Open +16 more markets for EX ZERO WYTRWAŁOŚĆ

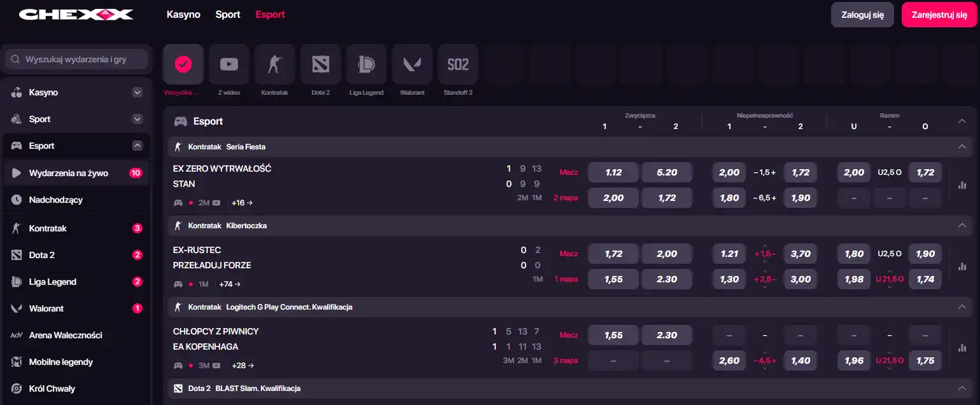pos(242,203)
